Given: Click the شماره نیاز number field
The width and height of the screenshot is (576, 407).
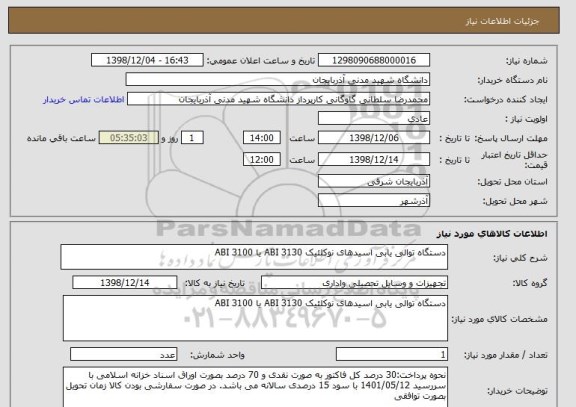Looking at the screenshot, I should pyautogui.click(x=374, y=60).
